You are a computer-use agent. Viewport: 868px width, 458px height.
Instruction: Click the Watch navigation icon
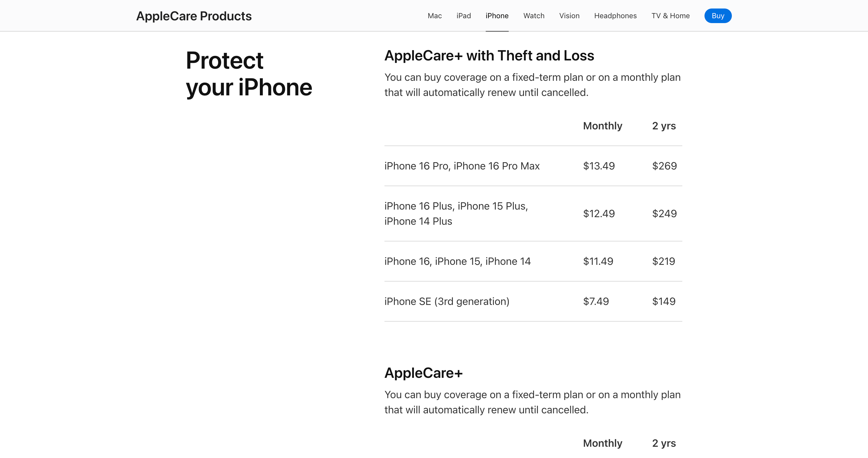tap(533, 15)
